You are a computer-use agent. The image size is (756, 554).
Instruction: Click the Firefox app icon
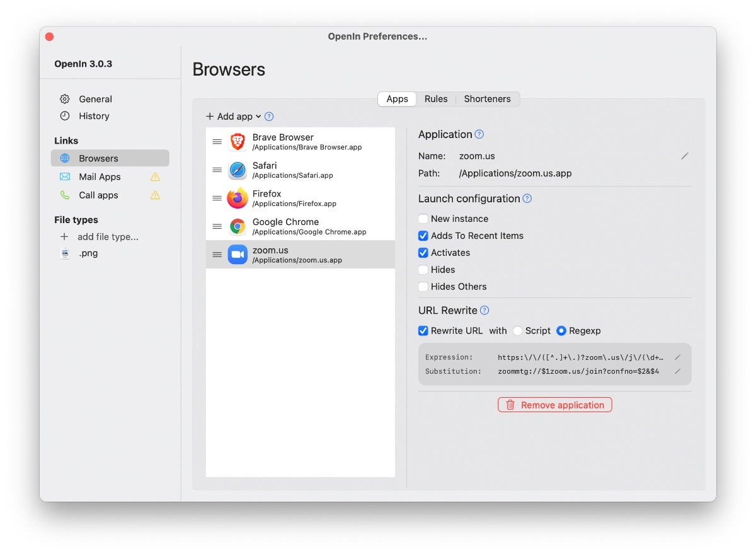(238, 199)
